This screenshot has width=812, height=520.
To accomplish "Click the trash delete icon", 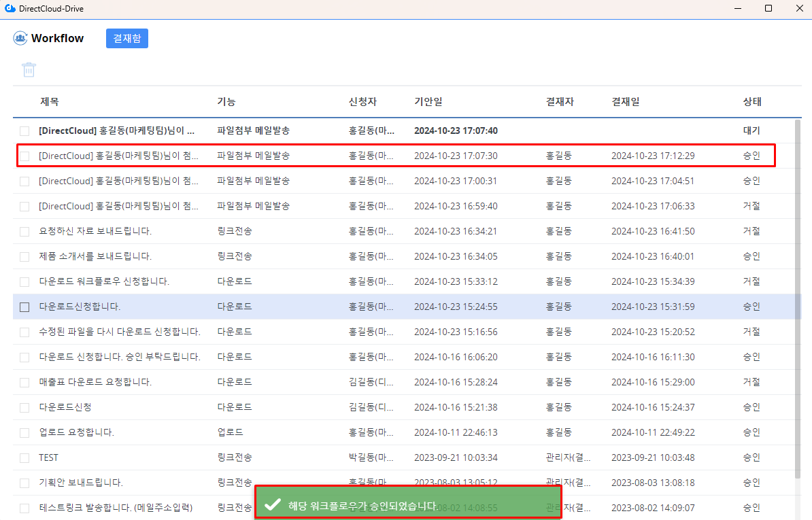I will coord(29,69).
